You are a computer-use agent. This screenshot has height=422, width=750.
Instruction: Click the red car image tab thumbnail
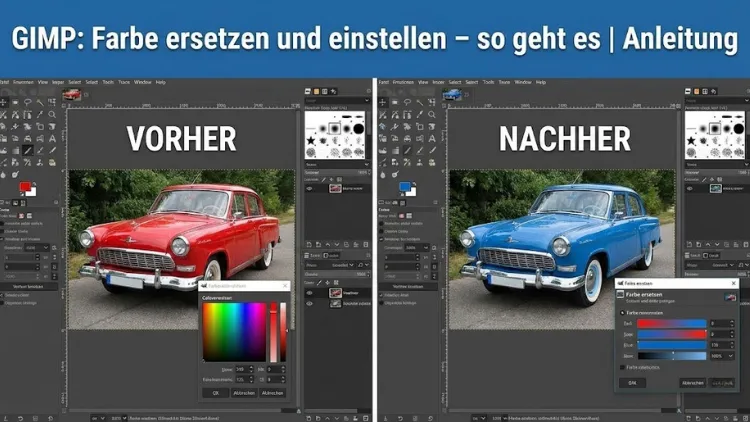pyautogui.click(x=72, y=94)
